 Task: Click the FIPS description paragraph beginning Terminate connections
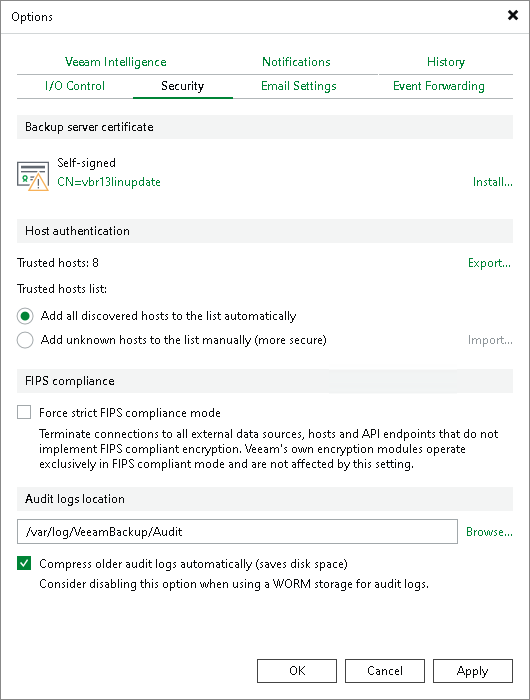point(268,449)
